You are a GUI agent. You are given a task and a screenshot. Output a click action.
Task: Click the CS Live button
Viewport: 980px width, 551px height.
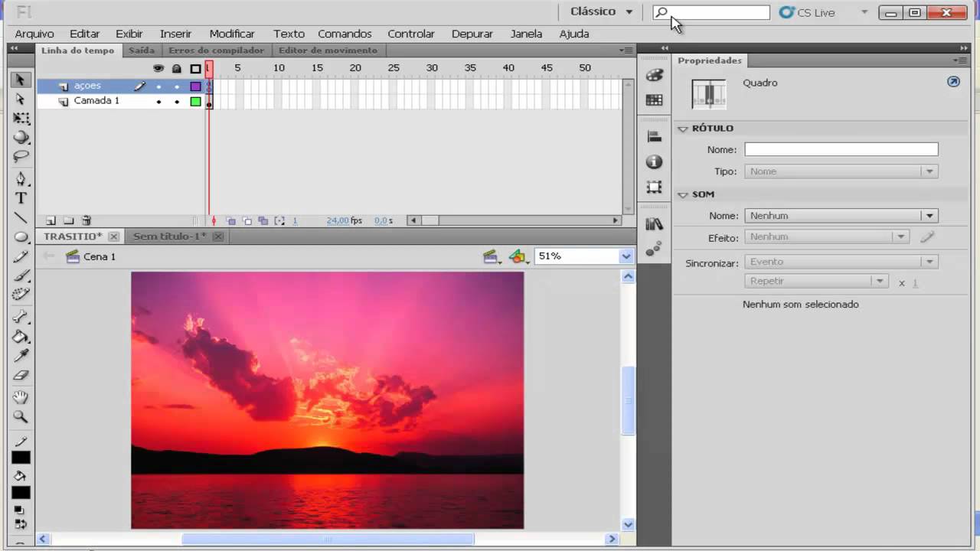[808, 12]
